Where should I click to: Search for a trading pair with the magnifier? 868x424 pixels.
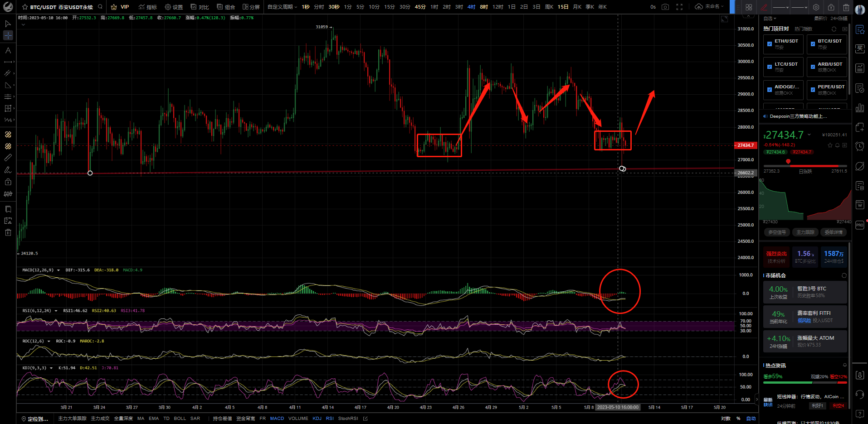pos(100,7)
